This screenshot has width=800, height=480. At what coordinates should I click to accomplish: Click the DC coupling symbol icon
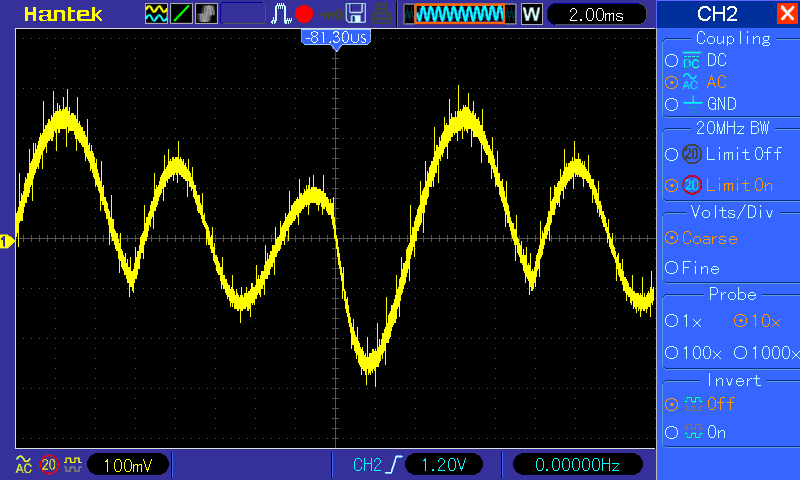pyautogui.click(x=691, y=60)
